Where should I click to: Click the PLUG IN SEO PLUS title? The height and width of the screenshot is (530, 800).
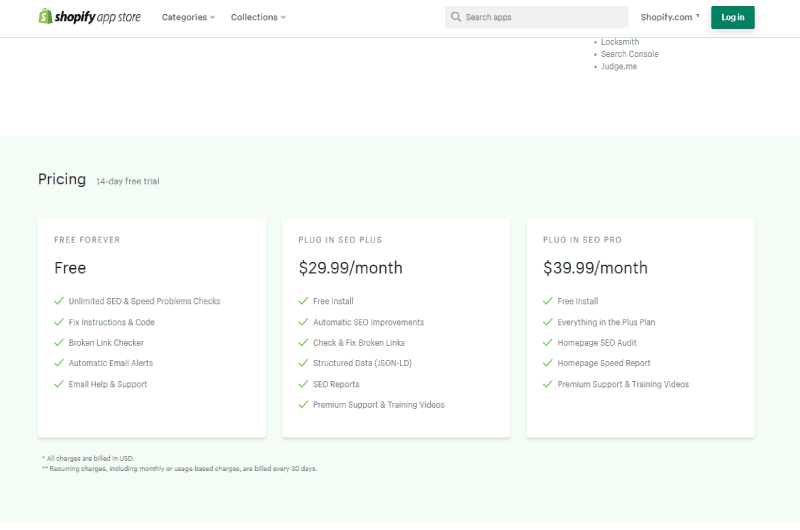(340, 240)
